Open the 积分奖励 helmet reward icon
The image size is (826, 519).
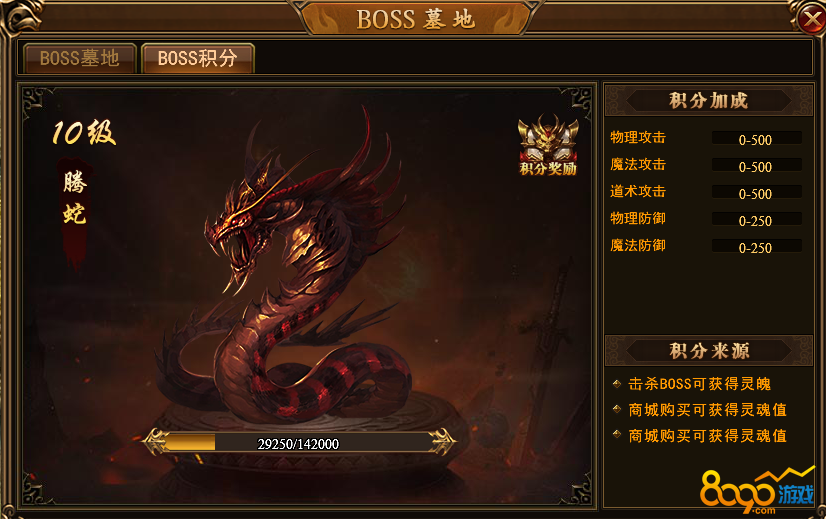coord(548,145)
